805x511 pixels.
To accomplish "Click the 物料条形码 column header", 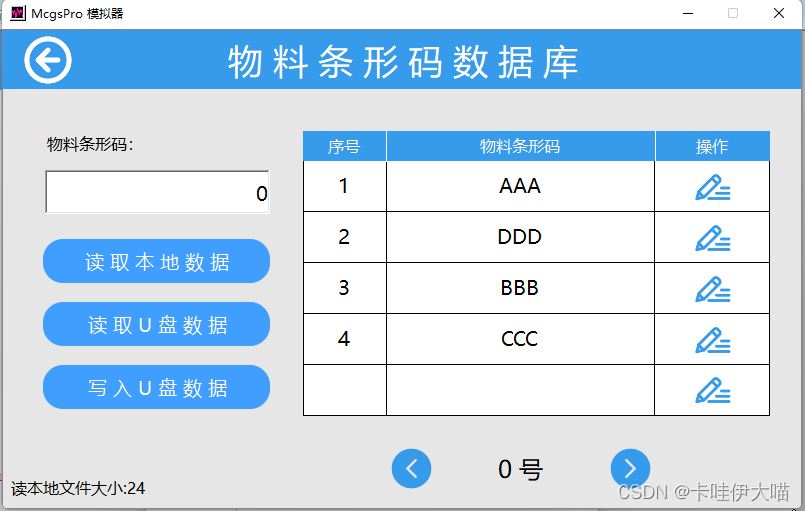I will tap(520, 146).
